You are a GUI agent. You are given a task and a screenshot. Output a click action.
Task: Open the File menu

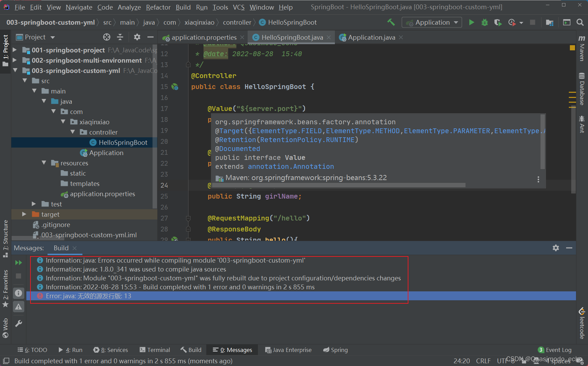click(x=19, y=7)
